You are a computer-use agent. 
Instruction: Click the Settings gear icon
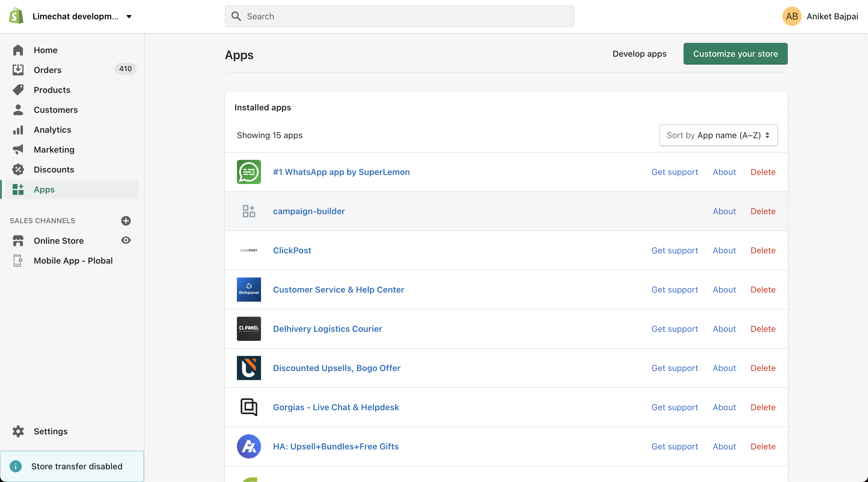click(x=18, y=431)
